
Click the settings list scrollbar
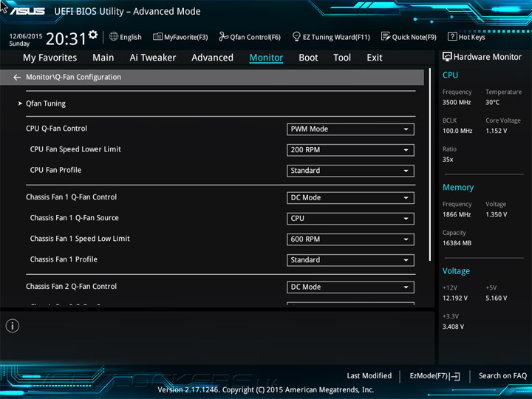[x=430, y=165]
